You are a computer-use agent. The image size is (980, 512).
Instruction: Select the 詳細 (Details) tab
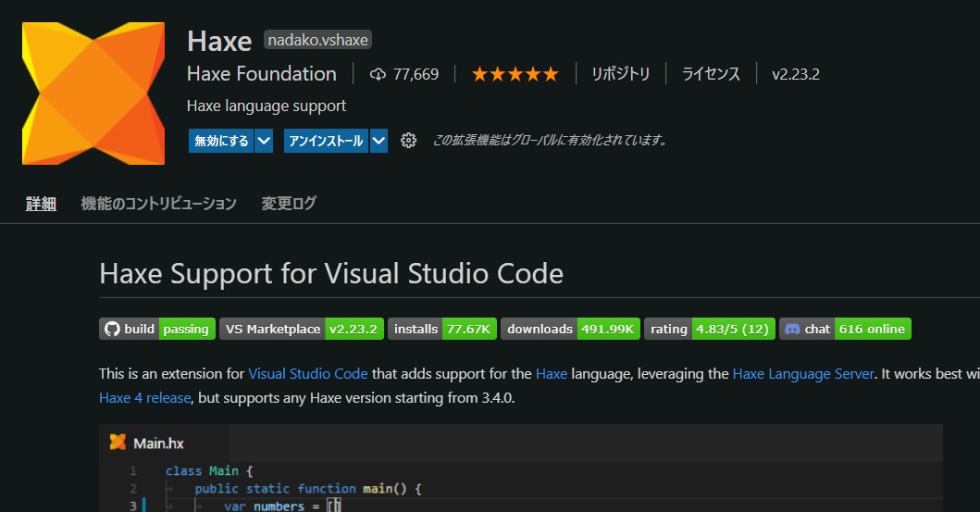(42, 204)
